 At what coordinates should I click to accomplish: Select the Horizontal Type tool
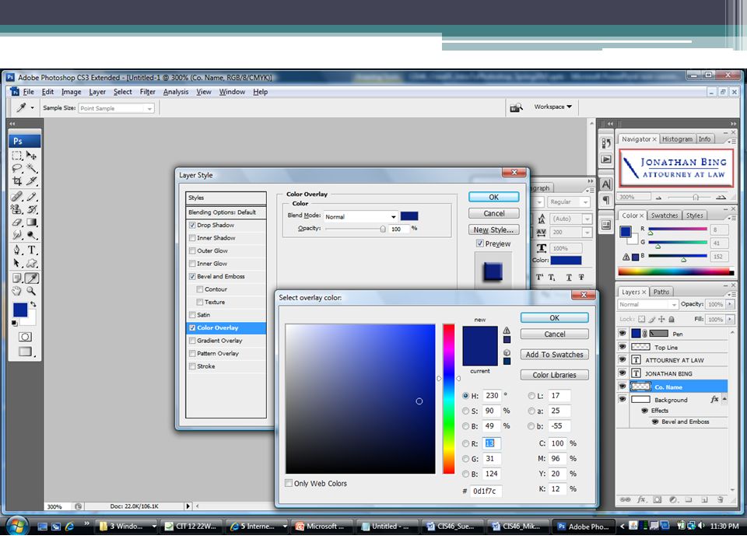pos(31,250)
